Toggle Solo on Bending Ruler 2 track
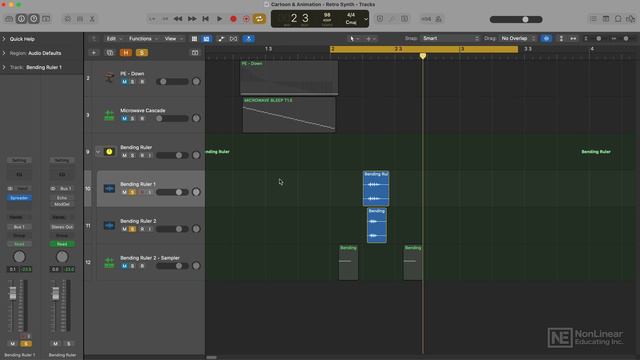 click(132, 229)
